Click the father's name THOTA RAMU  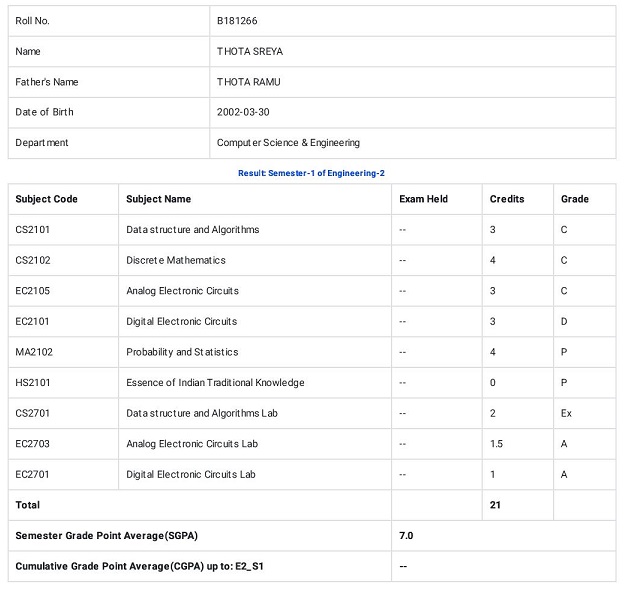[248, 82]
